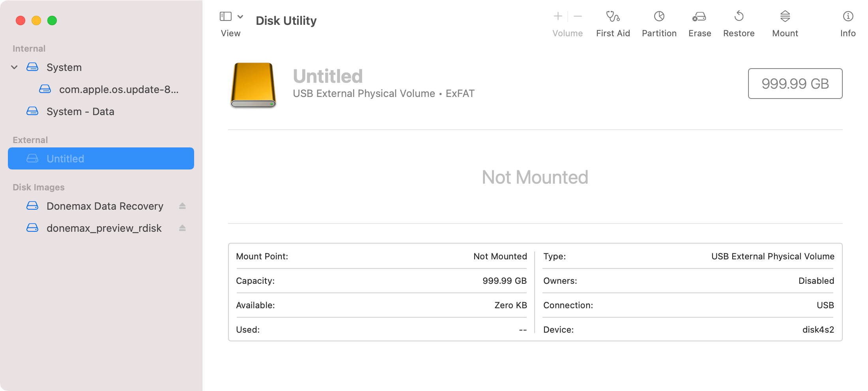868x391 pixels.
Task: Open the Partition tool
Action: tap(659, 22)
